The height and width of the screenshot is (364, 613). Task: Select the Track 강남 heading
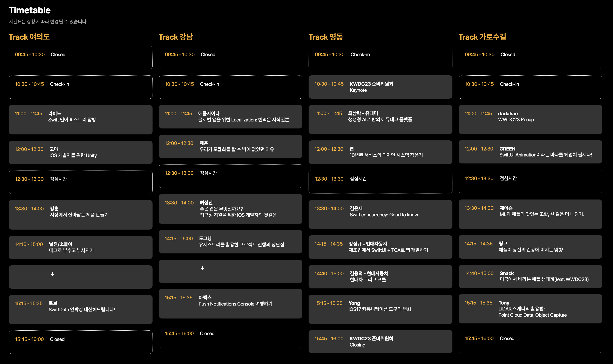pos(176,37)
